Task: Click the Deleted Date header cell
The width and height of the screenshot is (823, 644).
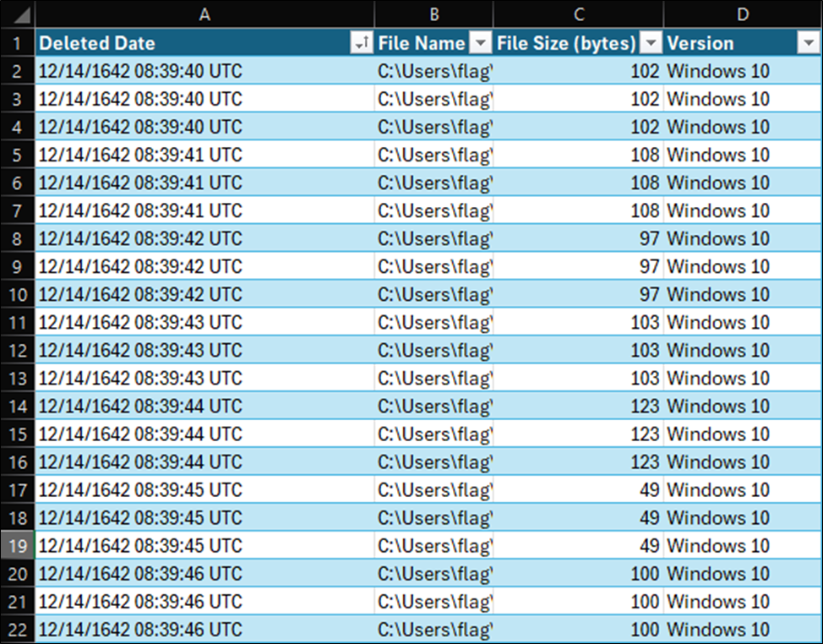Action: click(186, 43)
